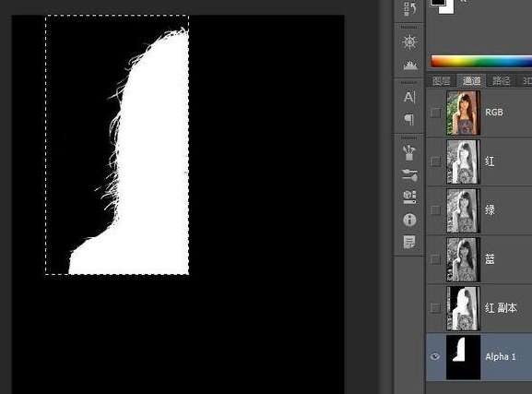Switch to the 图层 tab
The width and height of the screenshot is (532, 394).
click(x=442, y=81)
